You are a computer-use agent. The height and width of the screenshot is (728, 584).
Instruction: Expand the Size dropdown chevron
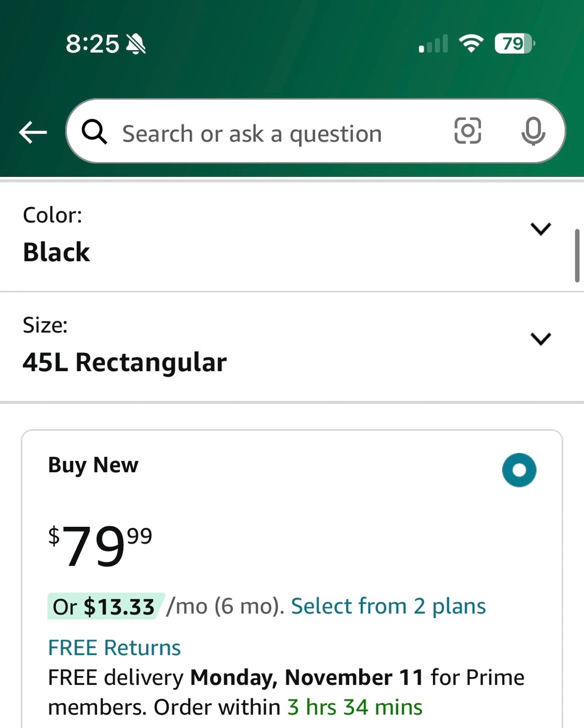[541, 339]
